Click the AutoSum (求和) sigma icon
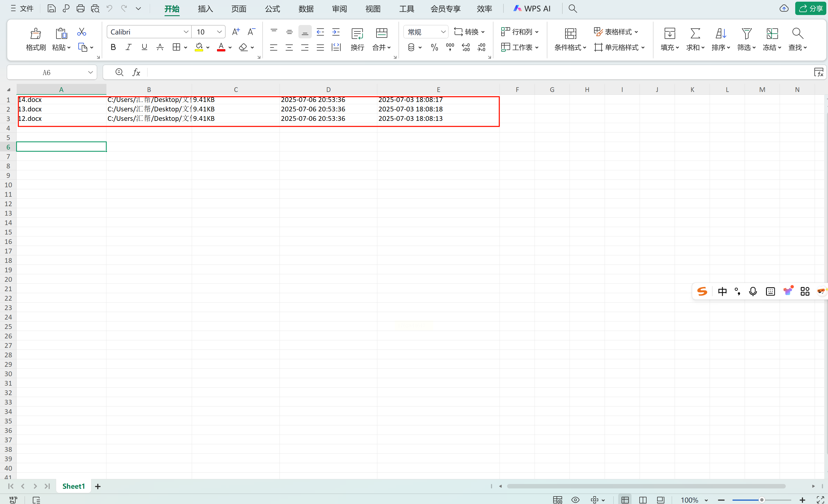The height and width of the screenshot is (504, 828). [x=695, y=33]
